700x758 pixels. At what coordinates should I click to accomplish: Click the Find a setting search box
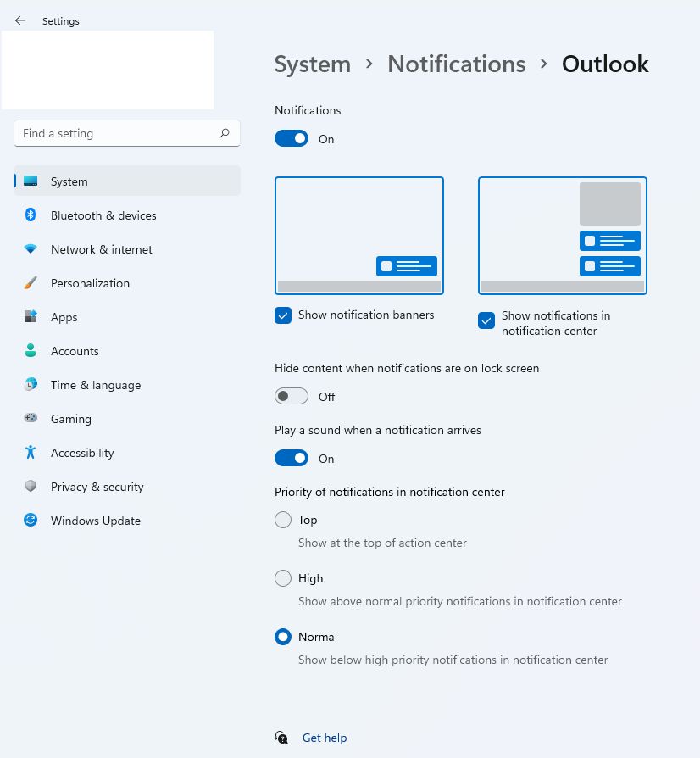[x=127, y=133]
